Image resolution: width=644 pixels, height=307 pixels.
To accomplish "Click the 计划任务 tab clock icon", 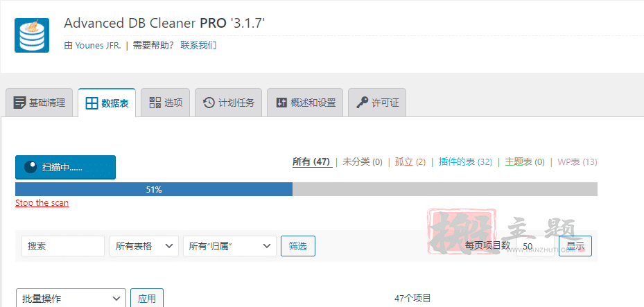I will [x=209, y=103].
